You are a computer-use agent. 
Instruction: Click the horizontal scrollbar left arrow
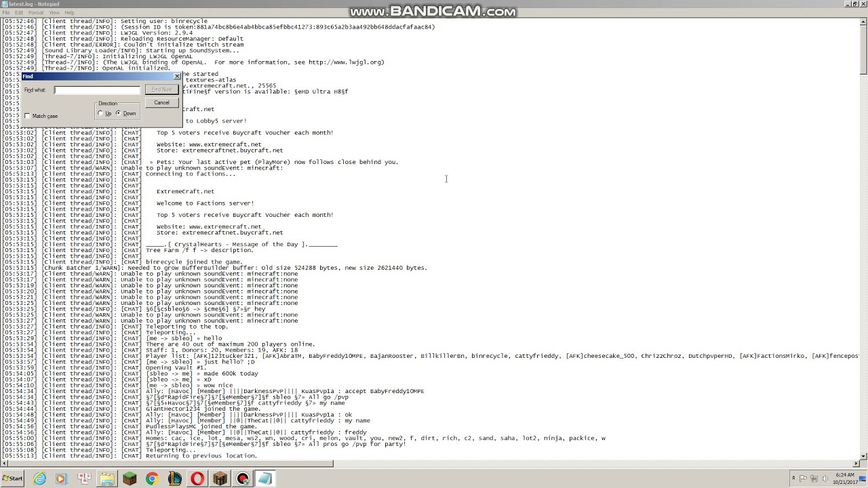[x=4, y=464]
